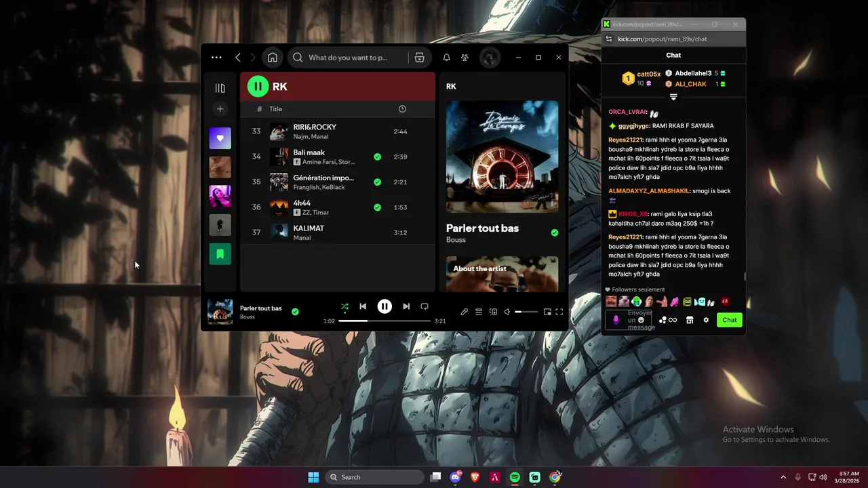Adjust the Spotify volume slider
Screen dimensions: 868x488
(x=526, y=312)
